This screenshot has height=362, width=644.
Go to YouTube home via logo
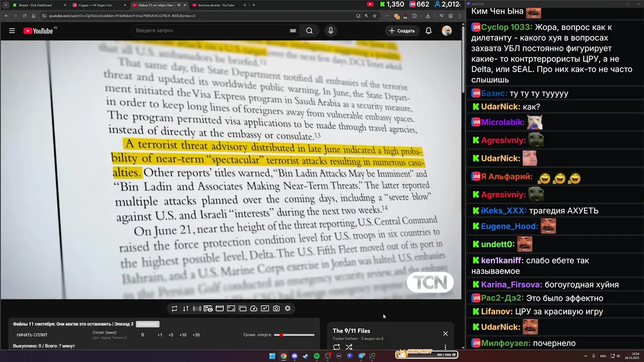(x=38, y=31)
